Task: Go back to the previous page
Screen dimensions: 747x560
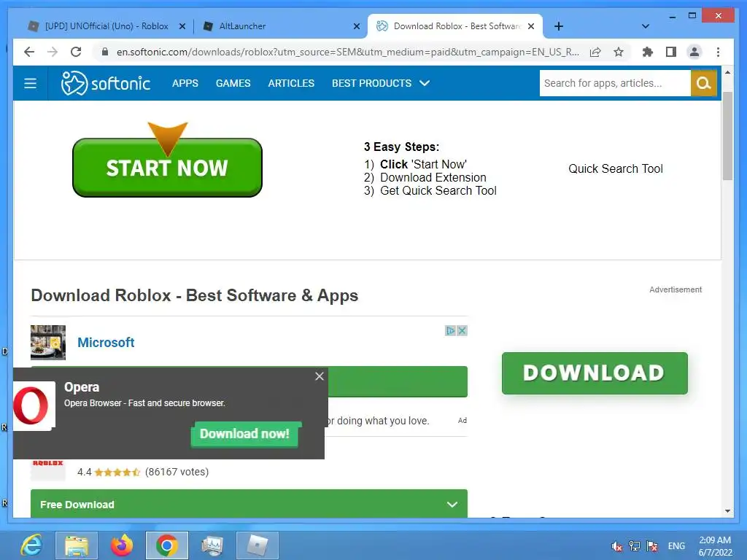Action: (x=29, y=52)
